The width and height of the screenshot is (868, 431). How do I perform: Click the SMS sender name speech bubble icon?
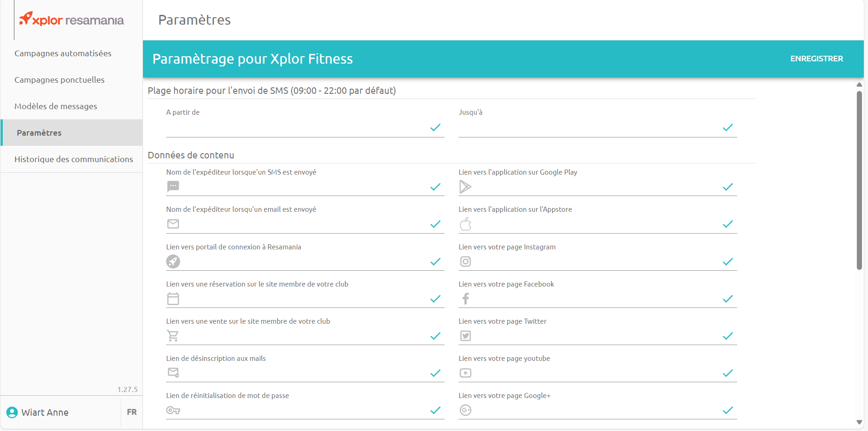pos(173,187)
